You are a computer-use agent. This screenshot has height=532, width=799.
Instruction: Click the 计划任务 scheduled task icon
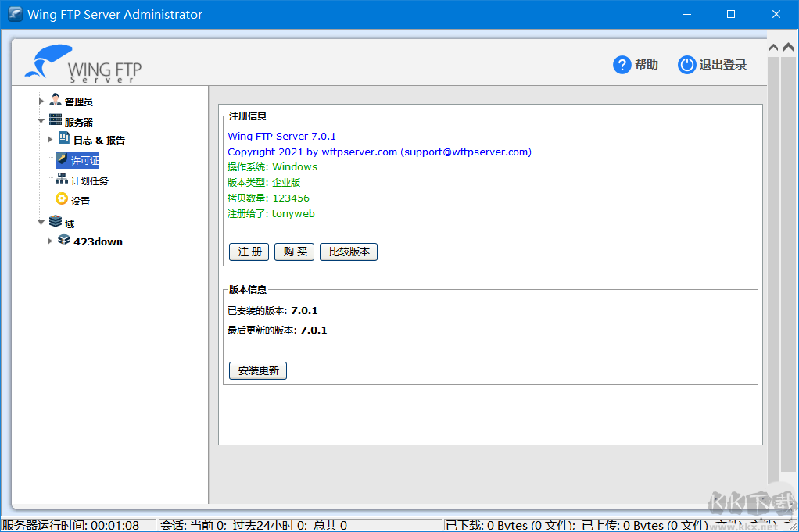(62, 179)
